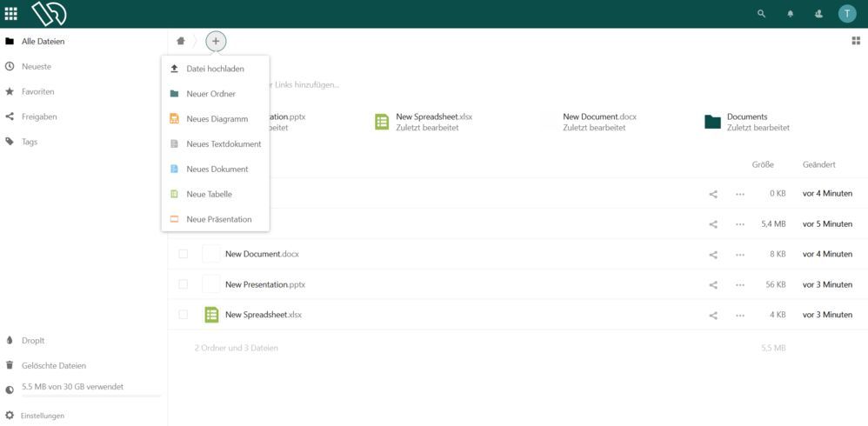Switch to grid view icon
The height and width of the screenshot is (426, 868).
(x=856, y=41)
